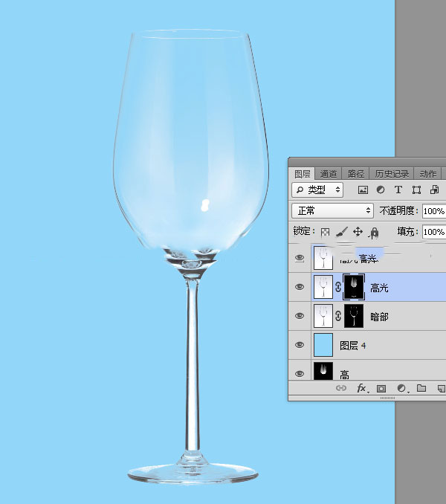Hide the bottom 高 layer
Viewport: 446px width, 504px height.
(x=300, y=373)
